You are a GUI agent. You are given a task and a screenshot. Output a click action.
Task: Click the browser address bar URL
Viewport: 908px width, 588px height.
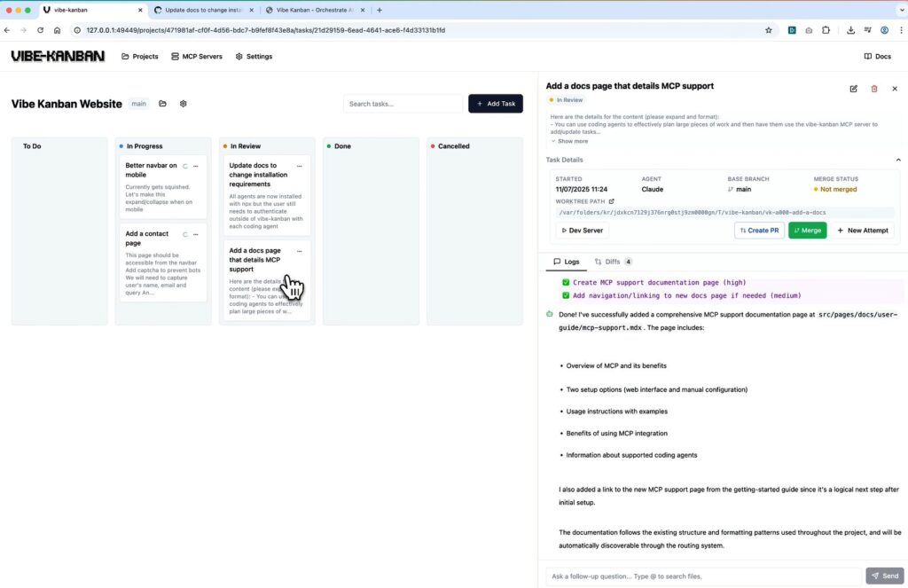point(266,30)
